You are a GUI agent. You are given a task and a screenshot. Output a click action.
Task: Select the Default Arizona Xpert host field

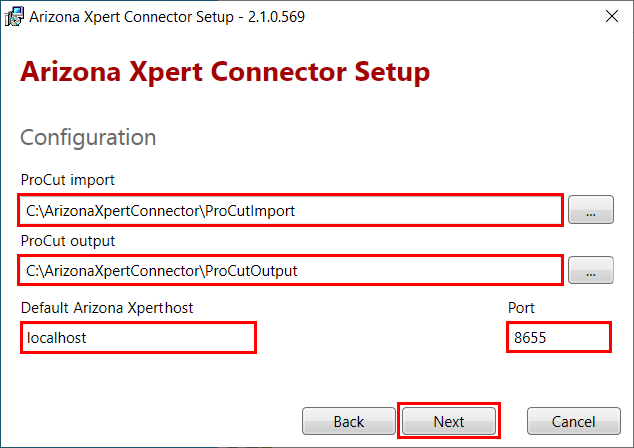click(138, 338)
